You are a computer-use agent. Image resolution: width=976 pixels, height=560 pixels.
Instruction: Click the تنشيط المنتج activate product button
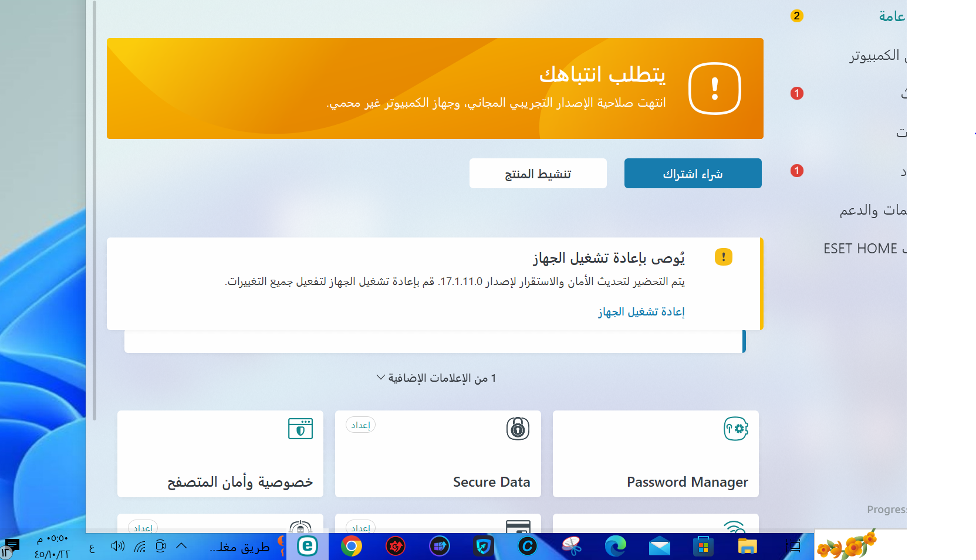538,174
